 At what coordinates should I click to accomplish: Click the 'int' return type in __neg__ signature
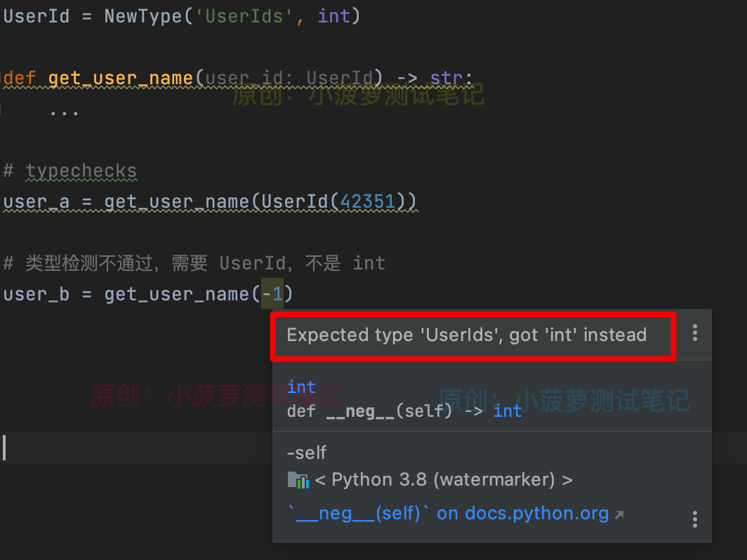pyautogui.click(x=508, y=411)
